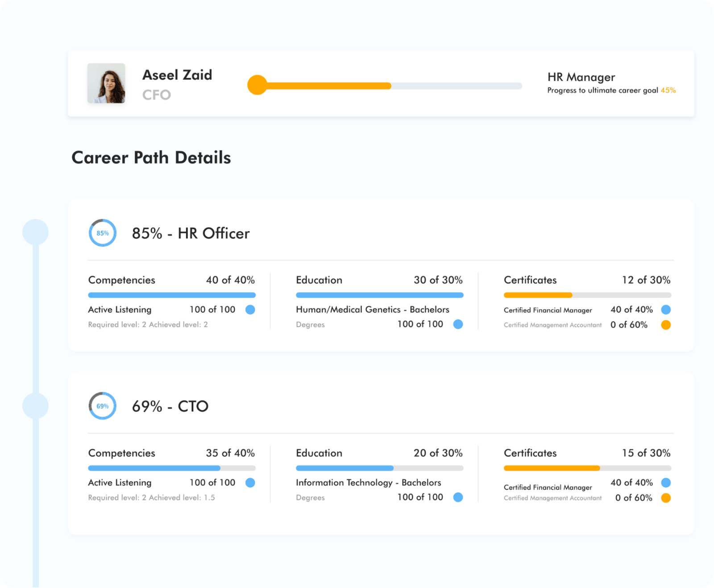Toggle the blue indicator next to CTO Active Listening

coord(250,483)
